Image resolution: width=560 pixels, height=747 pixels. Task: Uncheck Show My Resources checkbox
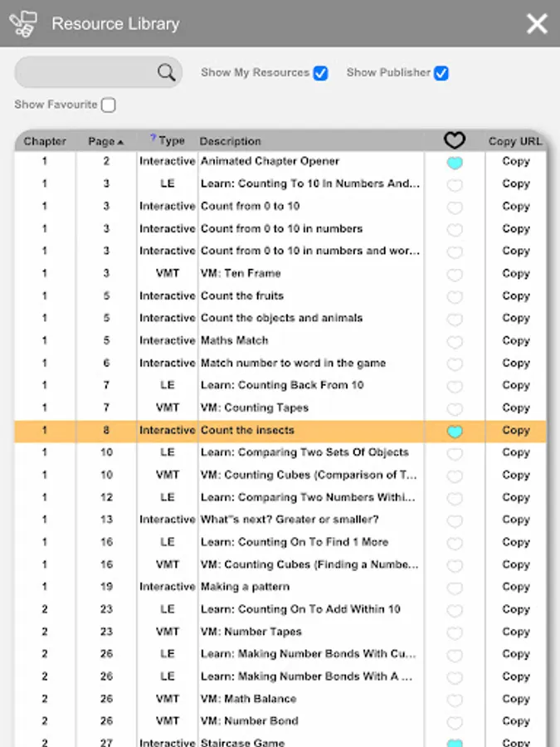pyautogui.click(x=320, y=73)
